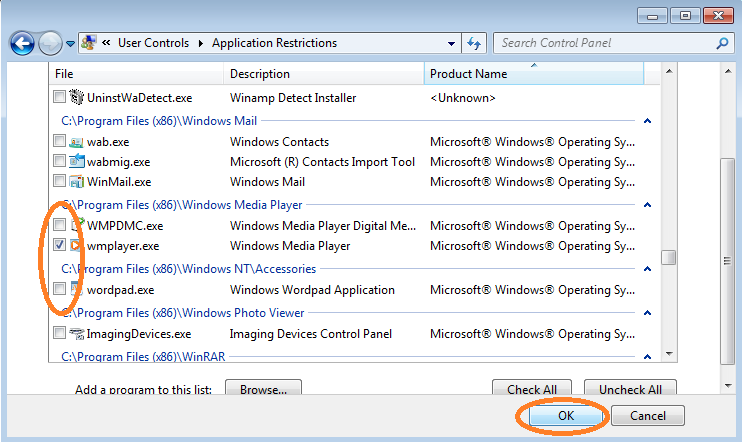Image resolution: width=742 pixels, height=442 pixels.
Task: Click the program list scrollbar thumb
Action: coord(668,257)
